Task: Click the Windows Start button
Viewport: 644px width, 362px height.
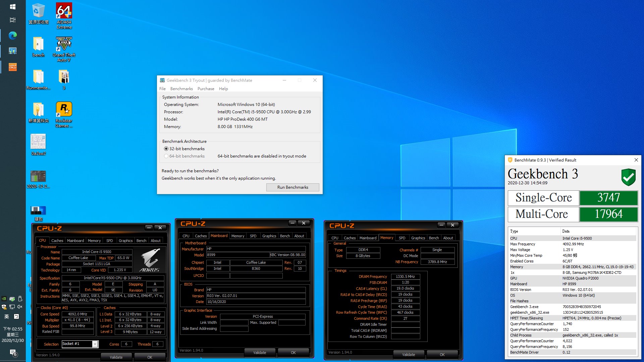Action: (x=13, y=6)
